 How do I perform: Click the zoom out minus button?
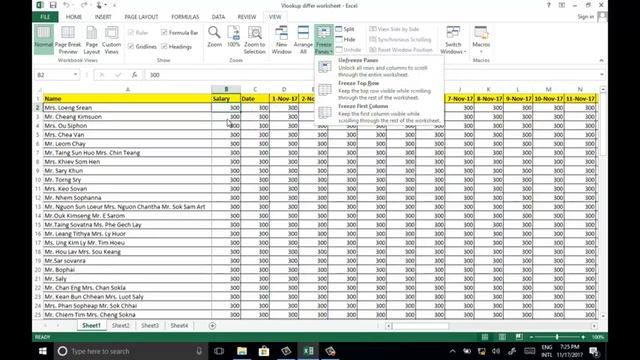point(531,337)
